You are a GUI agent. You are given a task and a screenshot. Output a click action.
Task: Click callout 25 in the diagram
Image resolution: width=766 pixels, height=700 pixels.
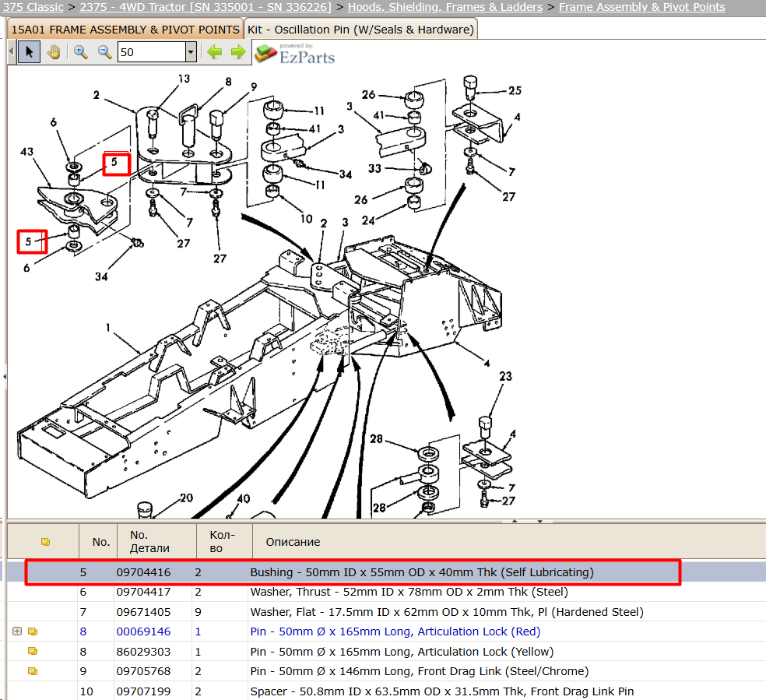(515, 90)
